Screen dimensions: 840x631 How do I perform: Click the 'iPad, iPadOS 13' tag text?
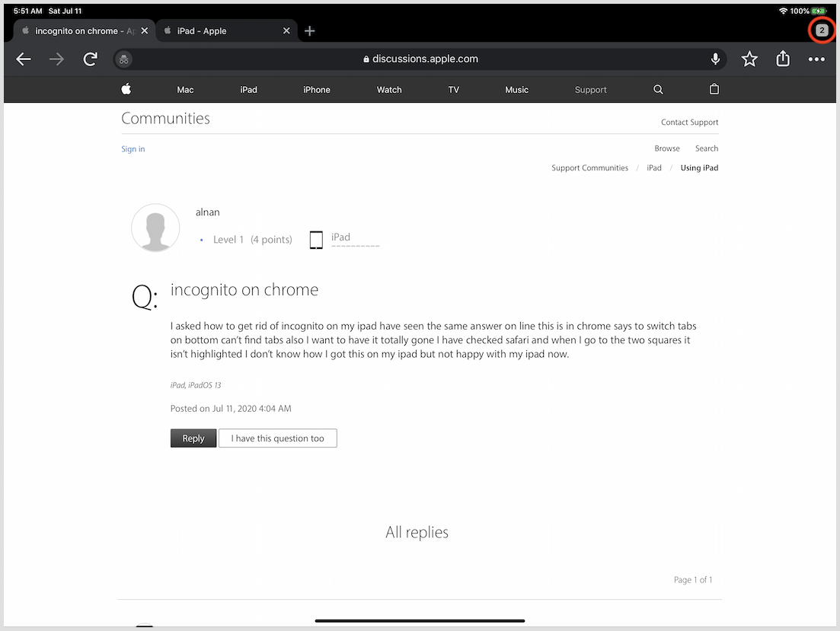pyautogui.click(x=196, y=385)
